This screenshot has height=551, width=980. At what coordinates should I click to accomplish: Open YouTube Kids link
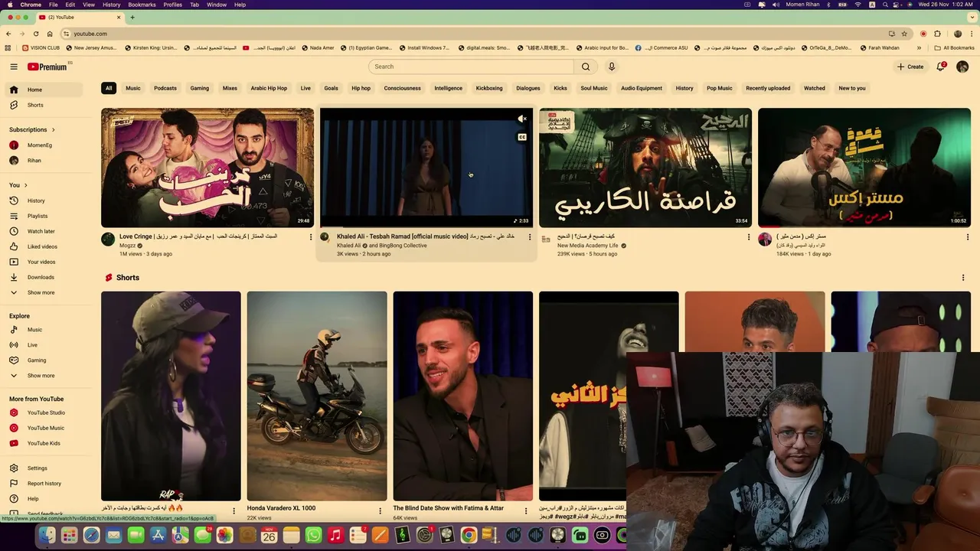44,443
